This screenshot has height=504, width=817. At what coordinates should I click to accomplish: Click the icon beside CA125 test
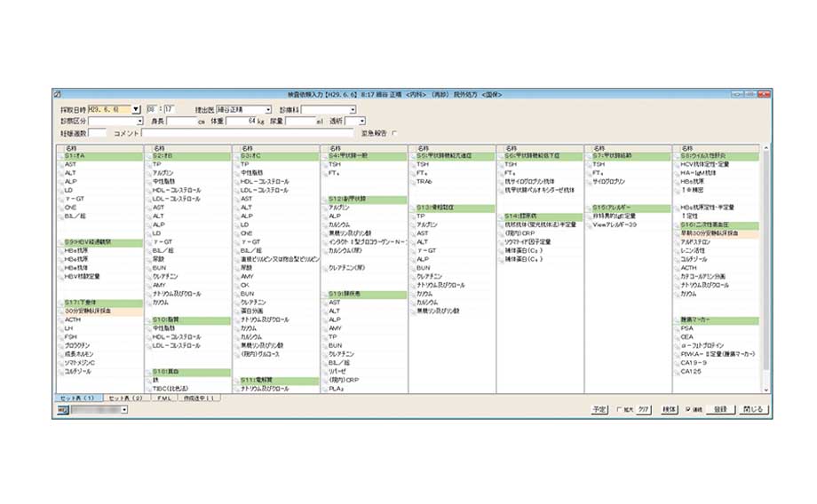tap(677, 371)
